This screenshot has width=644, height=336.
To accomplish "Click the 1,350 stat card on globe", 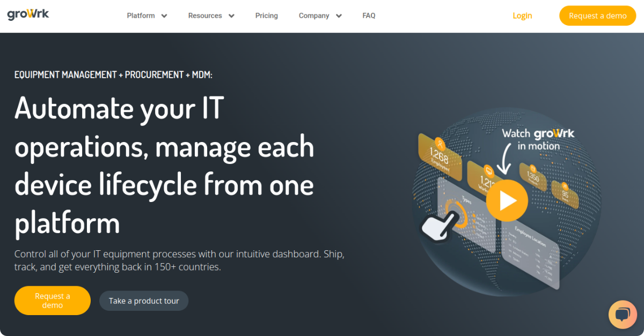I will pos(533,177).
